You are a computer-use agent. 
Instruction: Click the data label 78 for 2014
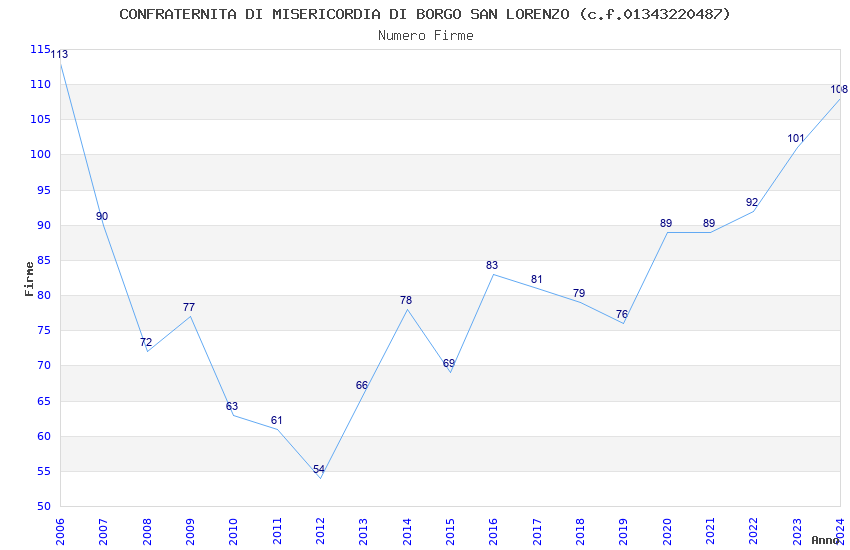[x=406, y=300]
